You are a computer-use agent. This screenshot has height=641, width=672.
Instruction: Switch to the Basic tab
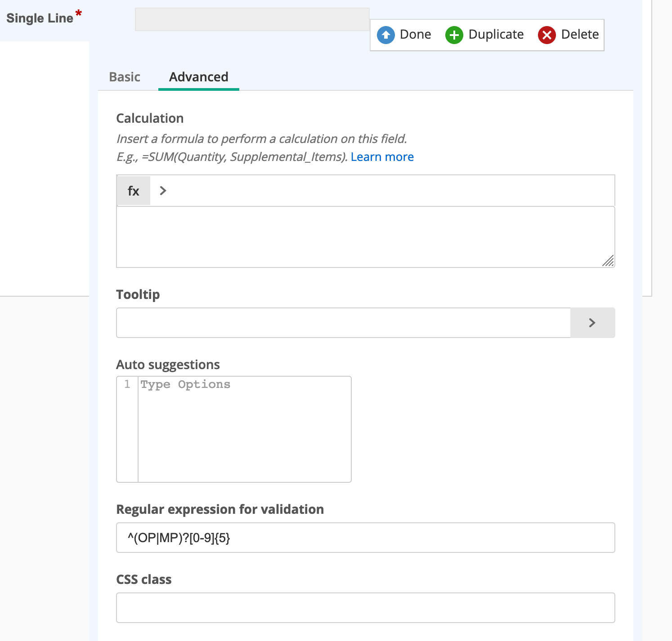(x=125, y=77)
